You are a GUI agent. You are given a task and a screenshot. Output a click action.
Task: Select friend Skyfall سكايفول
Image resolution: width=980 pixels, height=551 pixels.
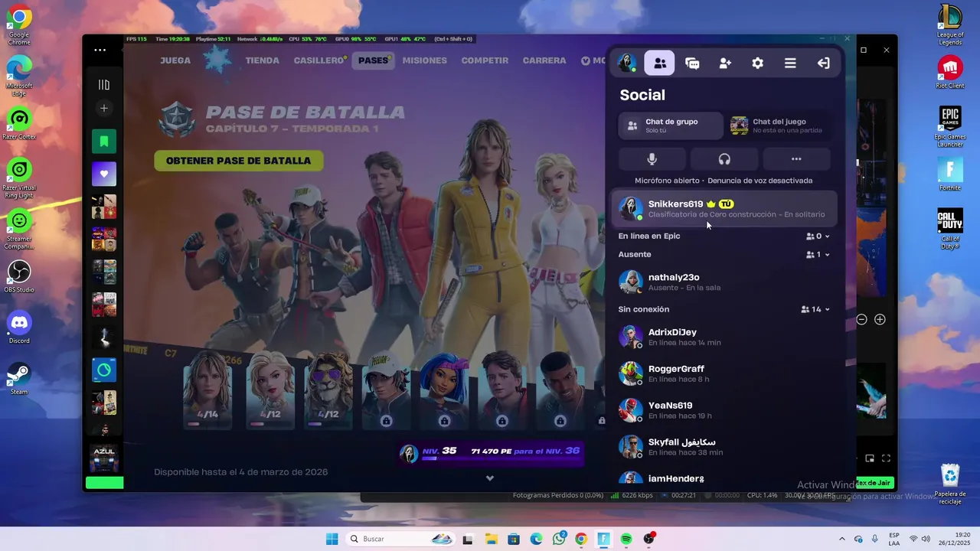(x=724, y=447)
